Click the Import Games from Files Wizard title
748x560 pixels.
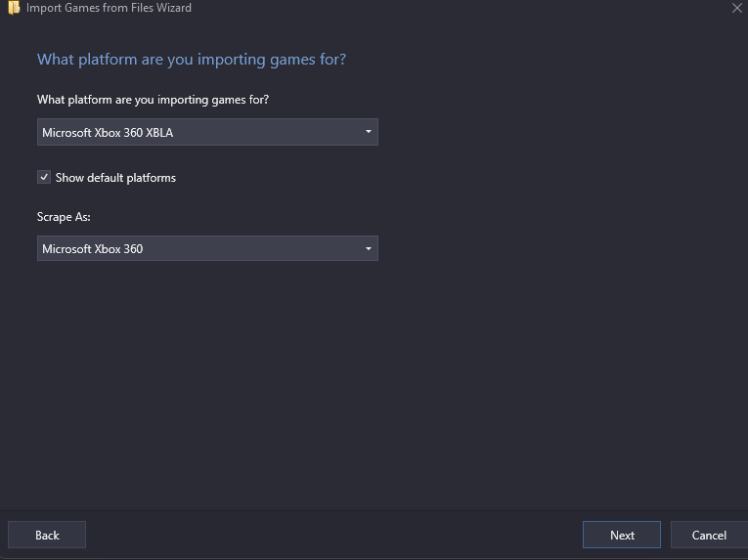109,8
